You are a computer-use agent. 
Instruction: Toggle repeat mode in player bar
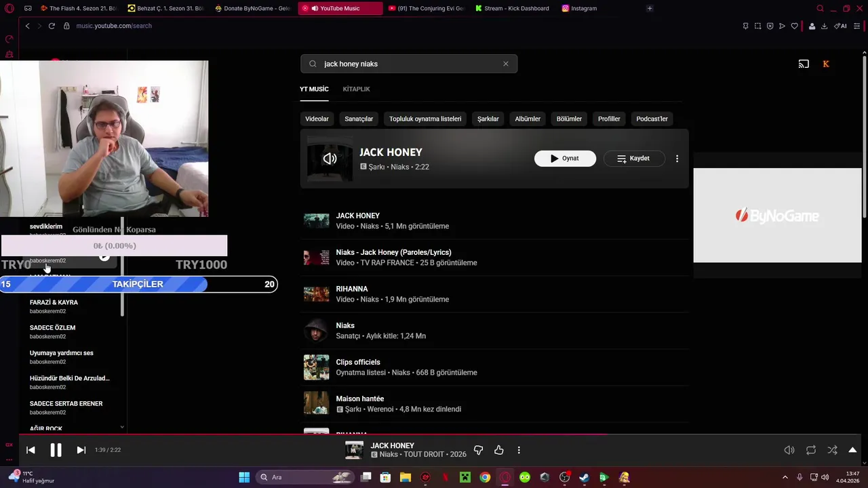(811, 450)
